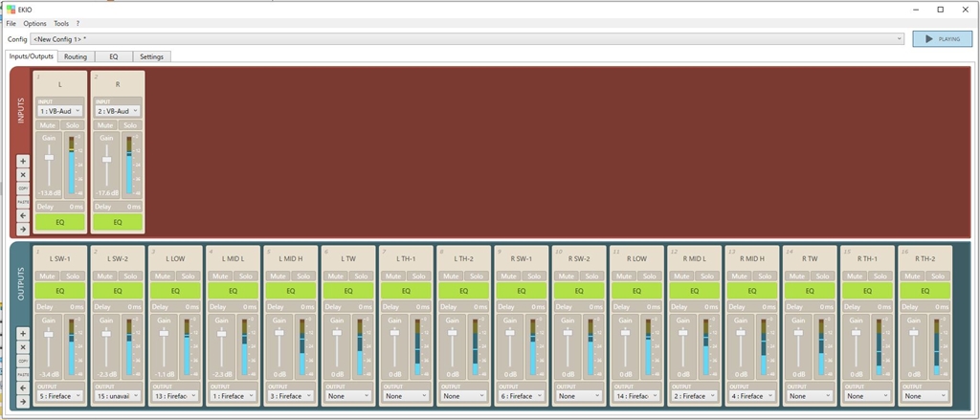This screenshot has width=980, height=420.
Task: Click the L LOW -1.1 dB gain value
Action: point(164,374)
